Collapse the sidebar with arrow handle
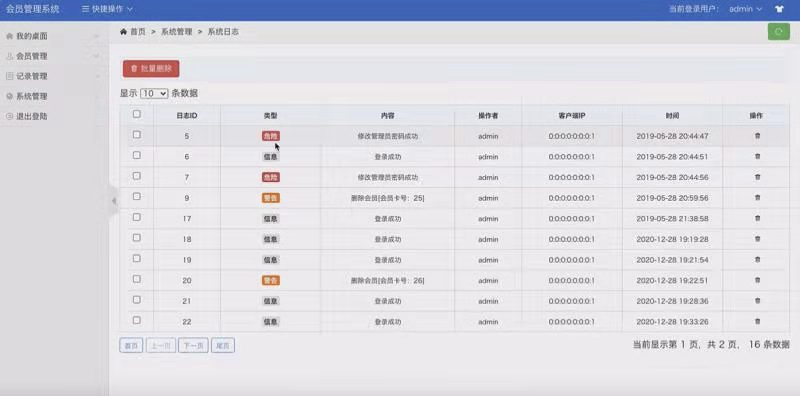 (114, 201)
